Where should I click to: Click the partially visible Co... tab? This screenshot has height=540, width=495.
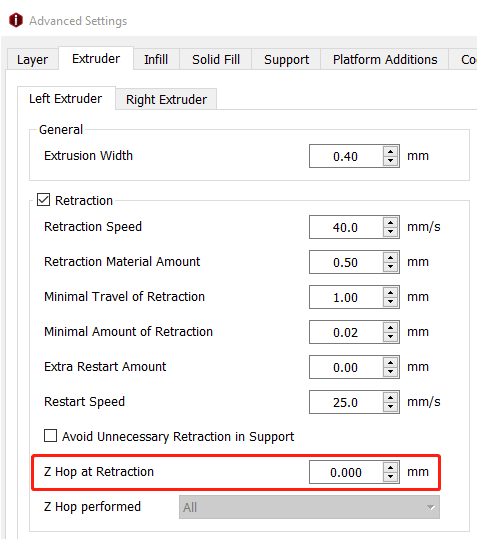pyautogui.click(x=463, y=60)
